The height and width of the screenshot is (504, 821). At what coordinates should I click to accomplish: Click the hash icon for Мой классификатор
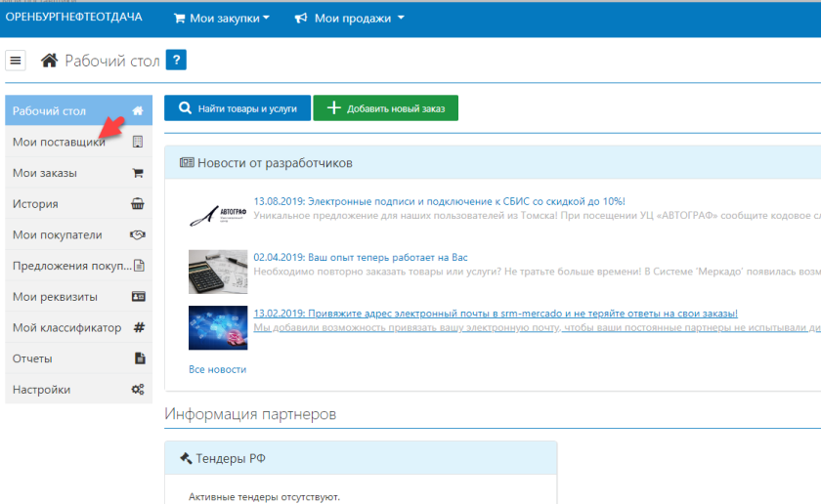[x=139, y=327]
